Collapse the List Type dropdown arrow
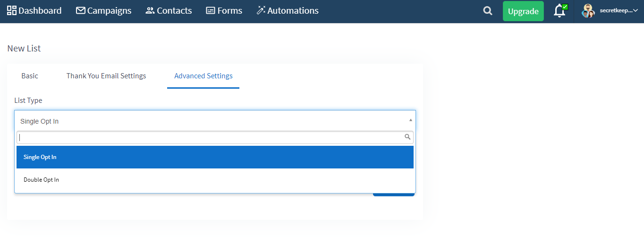The width and height of the screenshot is (644, 243). pyautogui.click(x=410, y=120)
